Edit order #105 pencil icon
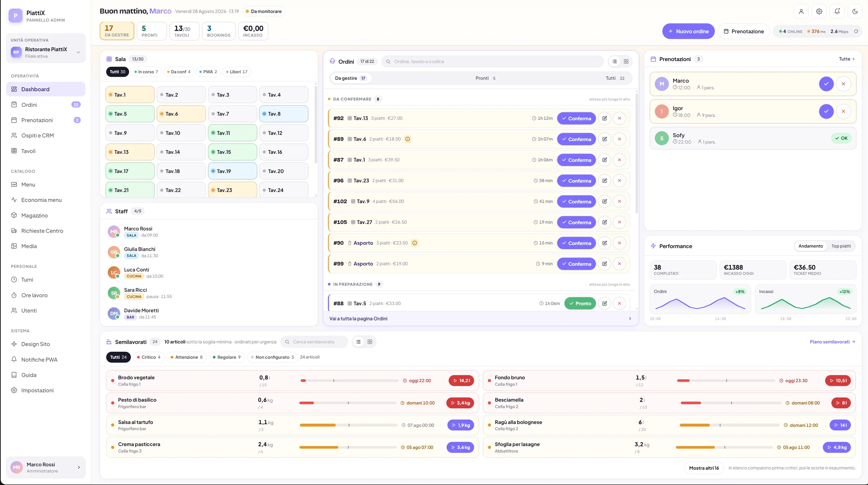 (604, 222)
